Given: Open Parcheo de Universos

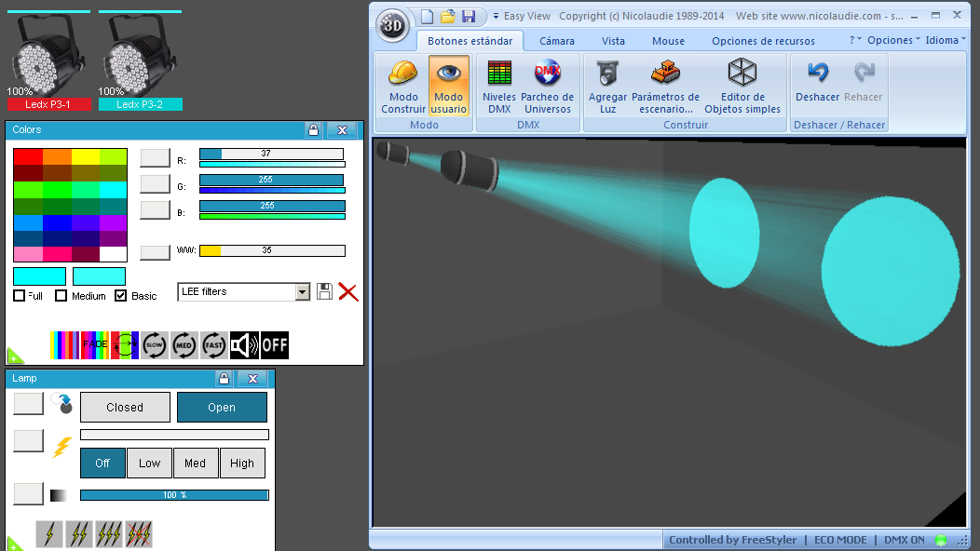Looking at the screenshot, I should pyautogui.click(x=547, y=87).
